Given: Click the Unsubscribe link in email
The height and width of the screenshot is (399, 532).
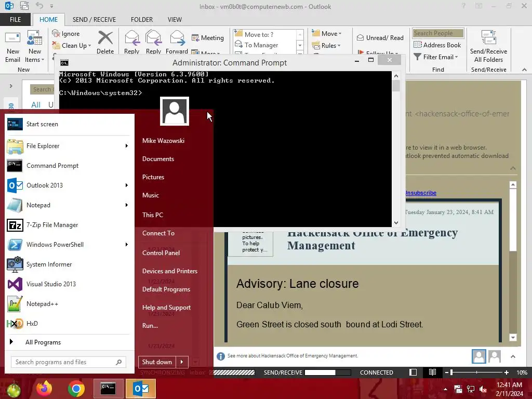Looking at the screenshot, I should [421, 193].
